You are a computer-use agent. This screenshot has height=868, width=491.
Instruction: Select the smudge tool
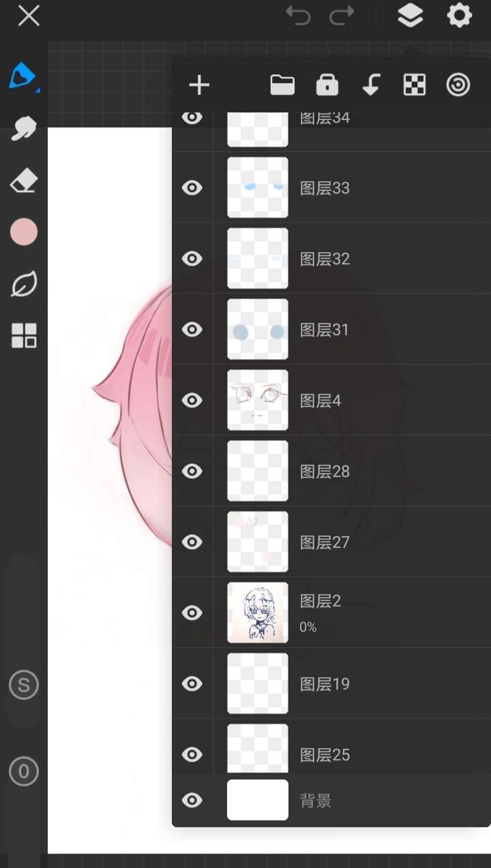[24, 129]
